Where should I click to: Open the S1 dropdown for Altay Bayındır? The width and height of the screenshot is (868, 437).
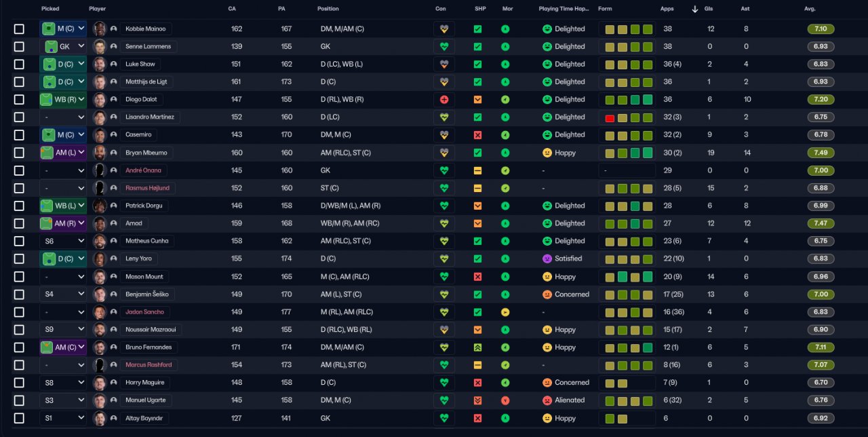tap(63, 418)
